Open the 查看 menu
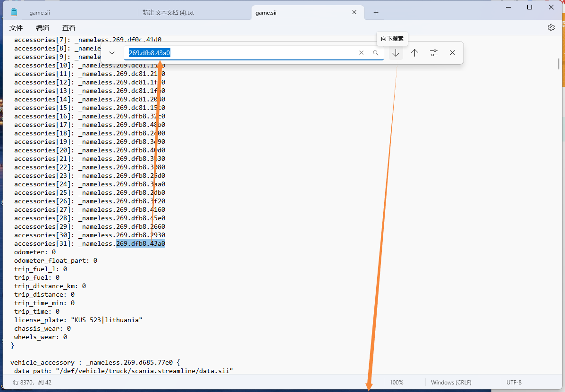 69,28
